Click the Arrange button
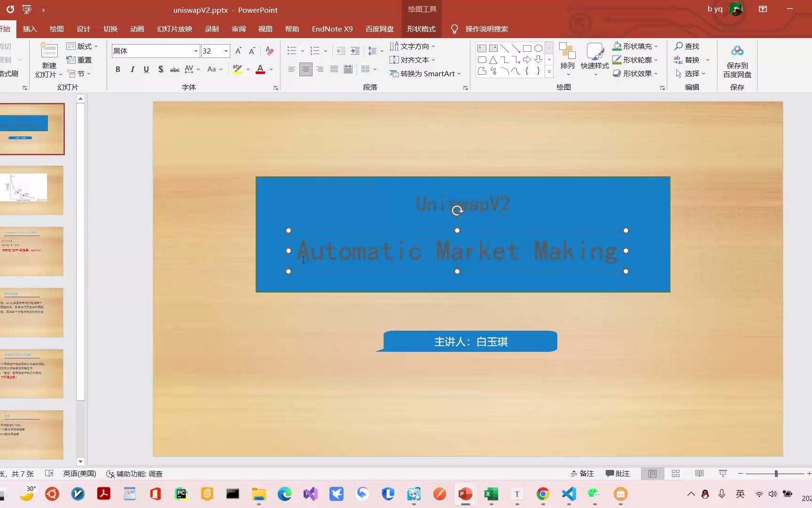The width and height of the screenshot is (812, 508). [567, 59]
